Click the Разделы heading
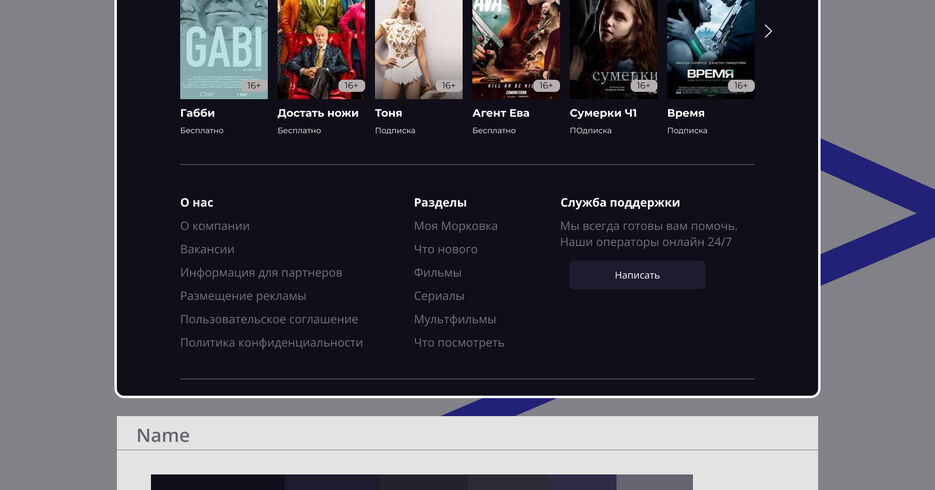935x490 pixels. [x=440, y=203]
